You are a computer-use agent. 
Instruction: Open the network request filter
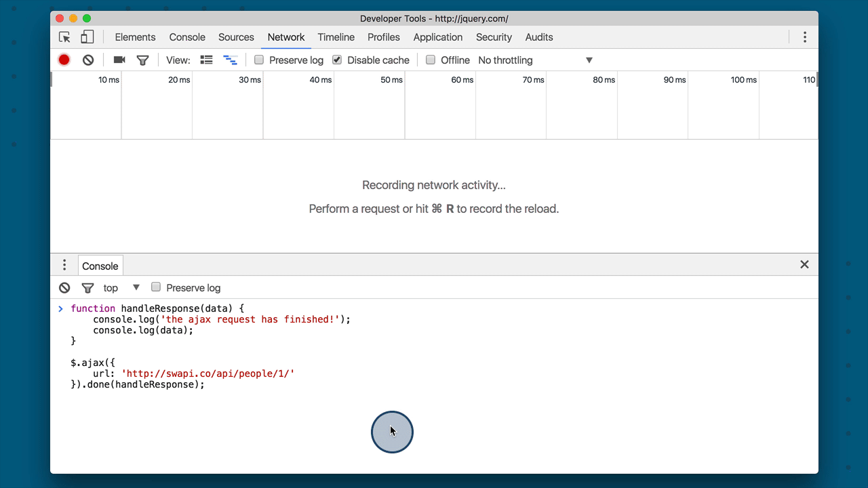tap(142, 60)
